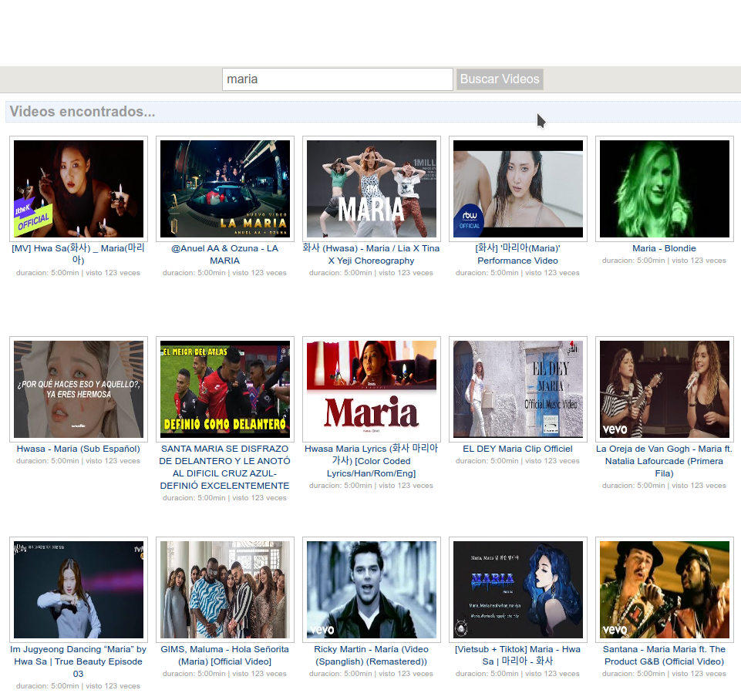The height and width of the screenshot is (700, 741).
Task: Open the Lia X Tina X Yeji Choreography thumbnail
Action: point(372,189)
